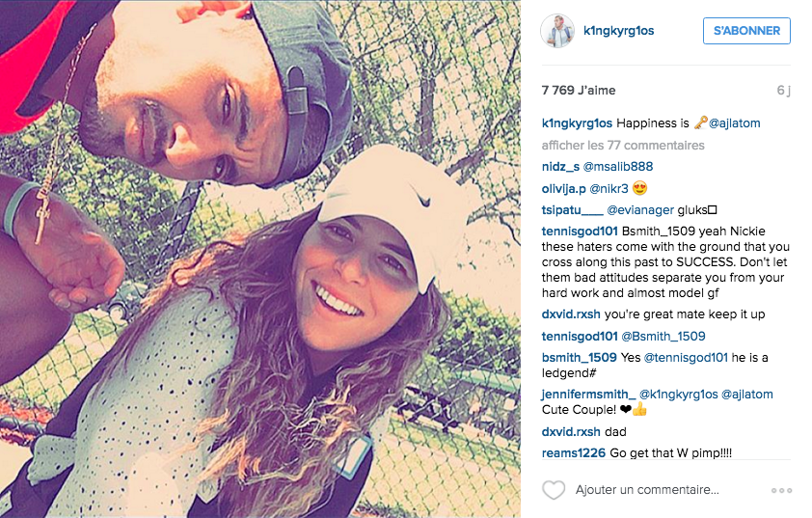This screenshot has height=518, width=812.
Task: Open the @ajlatom mention in caption
Action: 734,123
